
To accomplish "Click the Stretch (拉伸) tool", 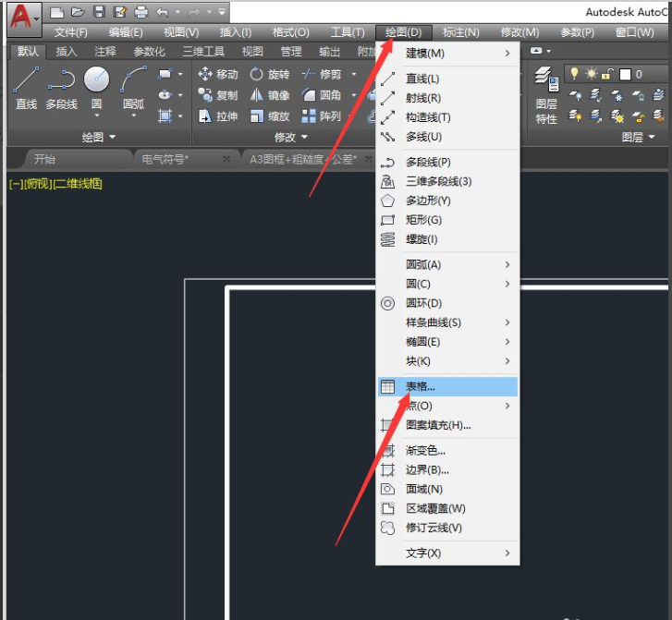I will (218, 115).
